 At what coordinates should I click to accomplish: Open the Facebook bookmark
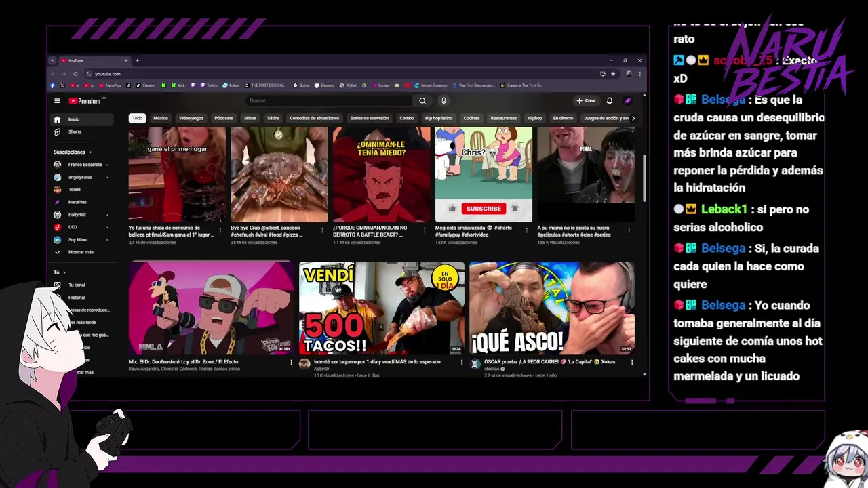click(52, 85)
